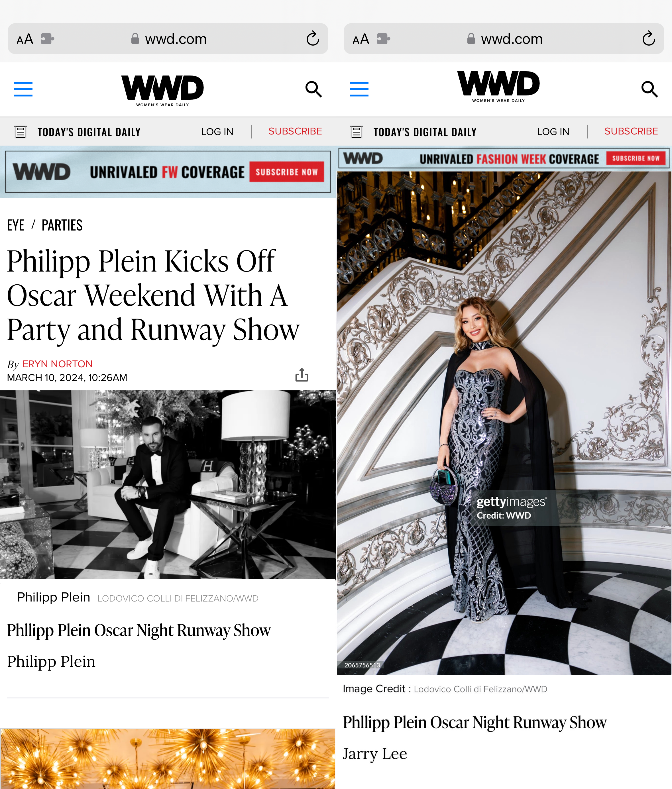This screenshot has width=672, height=789.
Task: Click LOG IN on left page
Action: (217, 132)
